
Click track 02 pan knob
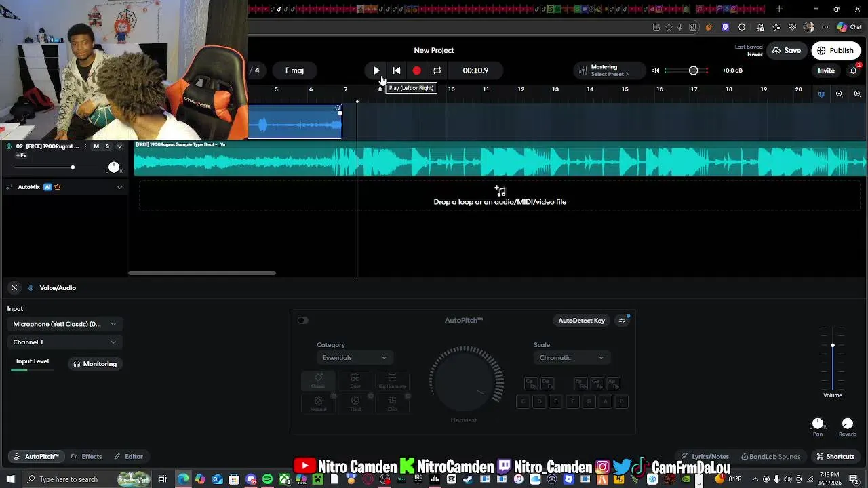click(114, 167)
